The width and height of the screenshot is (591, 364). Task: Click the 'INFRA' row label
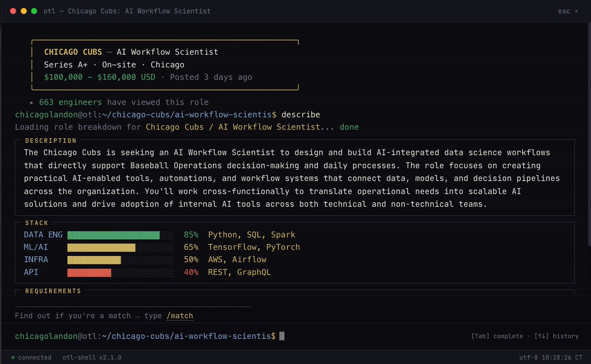tap(36, 260)
